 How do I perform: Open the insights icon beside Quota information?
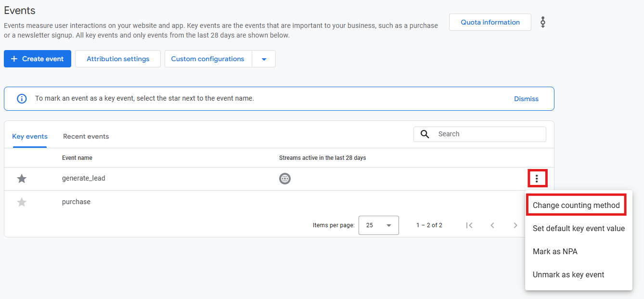(543, 22)
